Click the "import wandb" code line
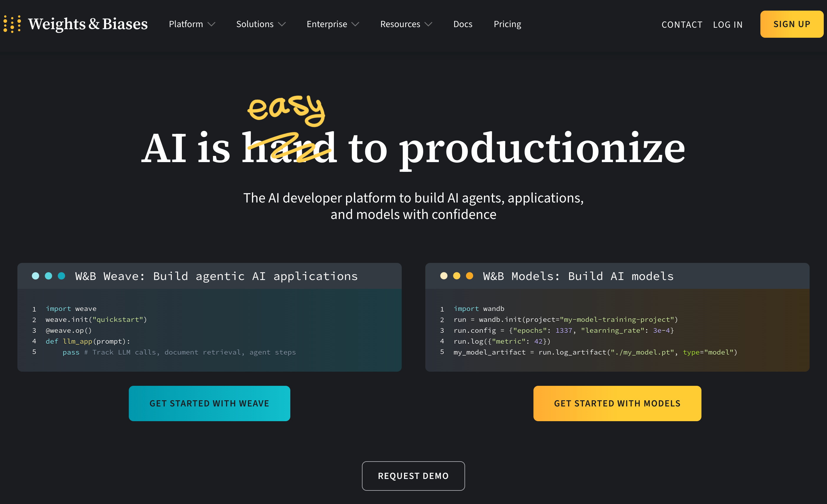827x504 pixels. 479,308
